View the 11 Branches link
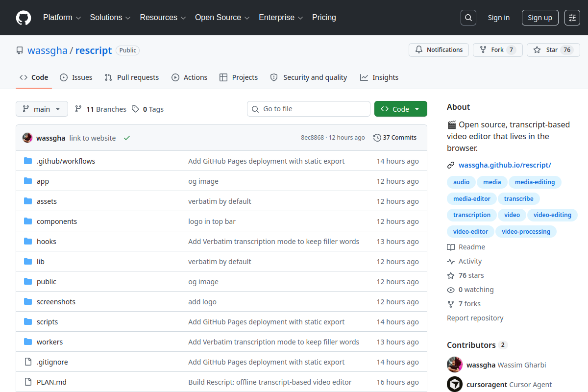The image size is (588, 392). point(100,109)
